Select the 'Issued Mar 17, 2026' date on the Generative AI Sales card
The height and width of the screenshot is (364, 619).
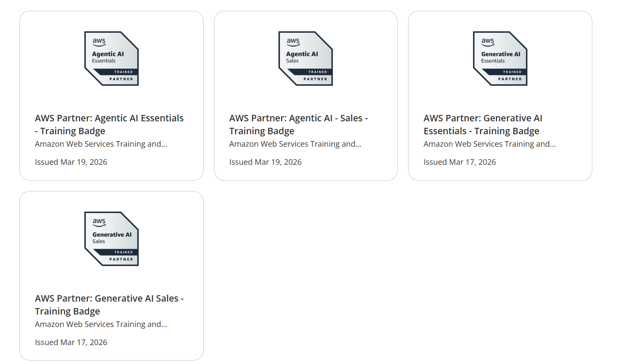click(71, 342)
